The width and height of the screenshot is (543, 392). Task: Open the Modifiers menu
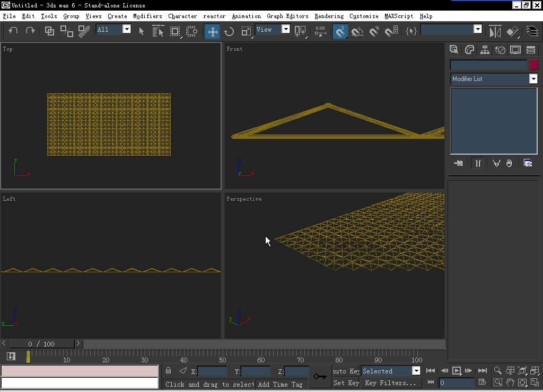[x=147, y=16]
